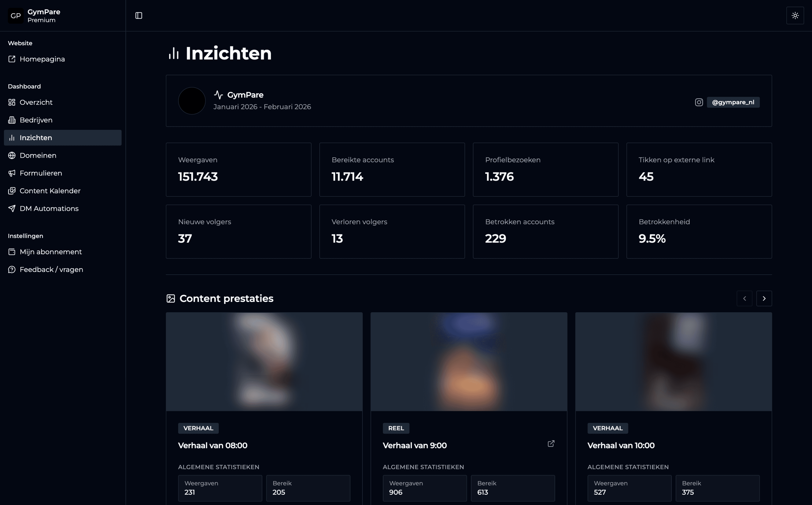Screen dimensions: 812x505
Task: Click the Betrokkenheid 9.5% stat card
Action: (699, 231)
